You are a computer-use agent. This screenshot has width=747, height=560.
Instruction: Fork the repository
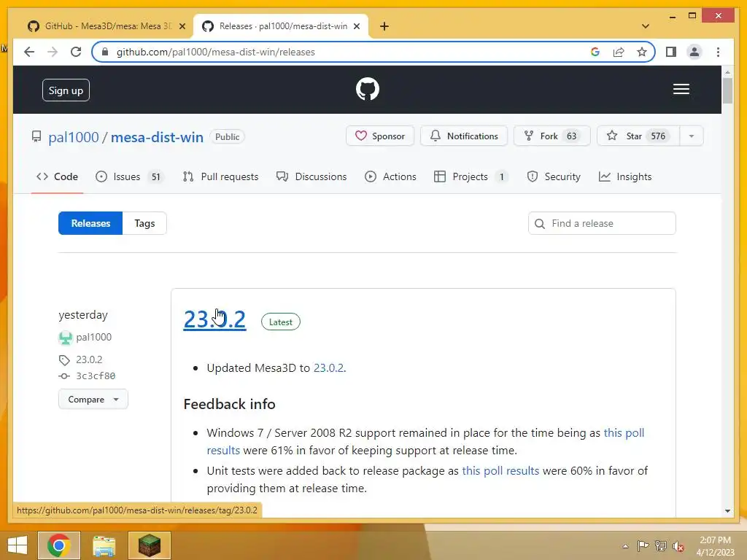tap(552, 136)
